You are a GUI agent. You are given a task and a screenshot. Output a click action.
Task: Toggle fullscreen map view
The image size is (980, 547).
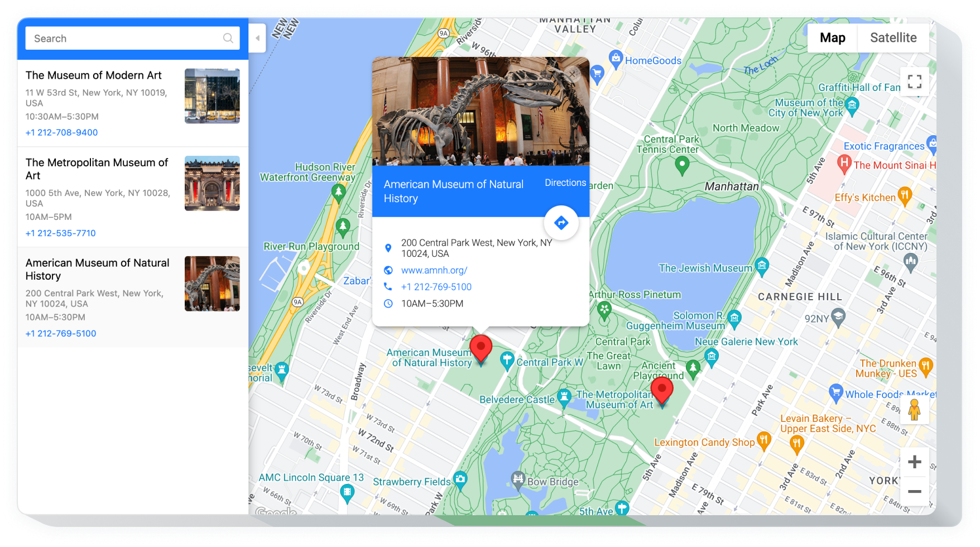pyautogui.click(x=914, y=81)
